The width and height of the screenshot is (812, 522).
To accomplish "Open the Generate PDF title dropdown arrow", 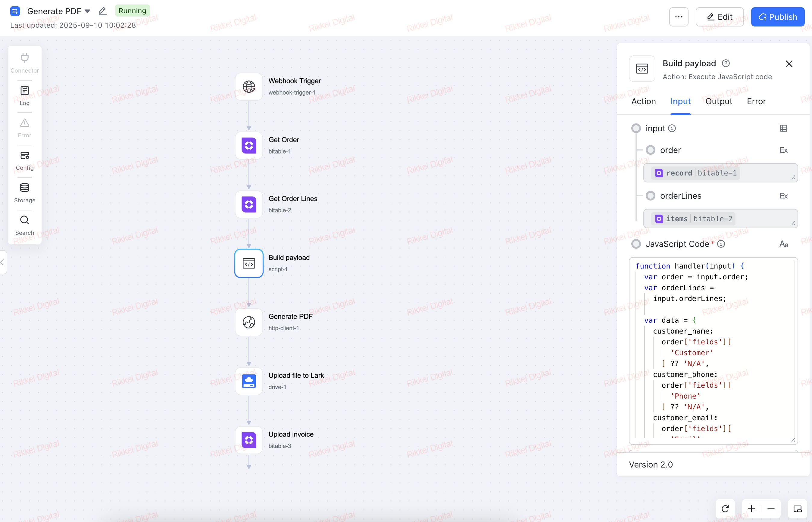I will pyautogui.click(x=87, y=11).
